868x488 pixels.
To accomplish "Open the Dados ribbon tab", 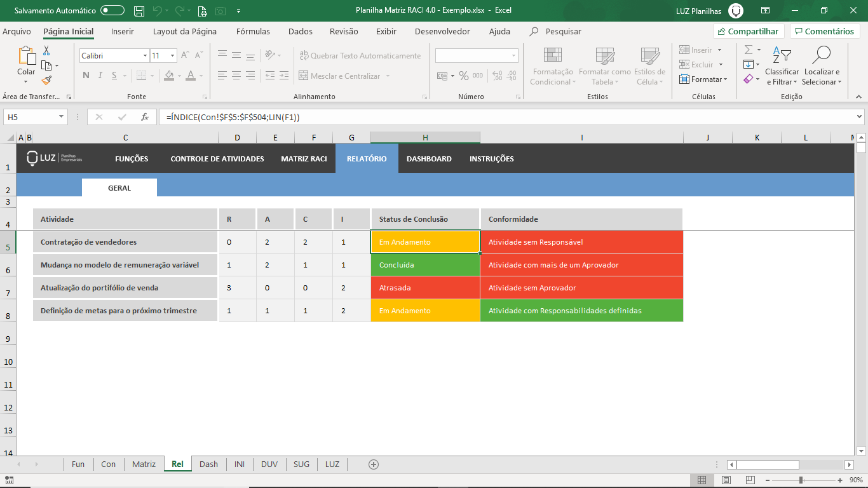I will (x=301, y=31).
